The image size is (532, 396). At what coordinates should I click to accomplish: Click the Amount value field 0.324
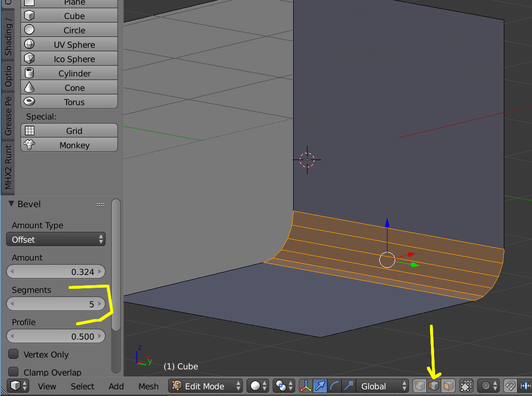point(56,272)
